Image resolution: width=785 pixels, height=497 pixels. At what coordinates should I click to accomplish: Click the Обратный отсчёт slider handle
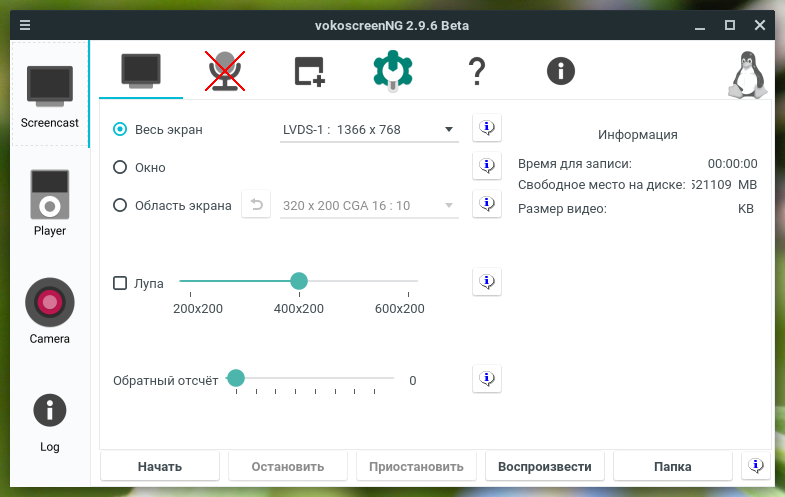coord(236,378)
